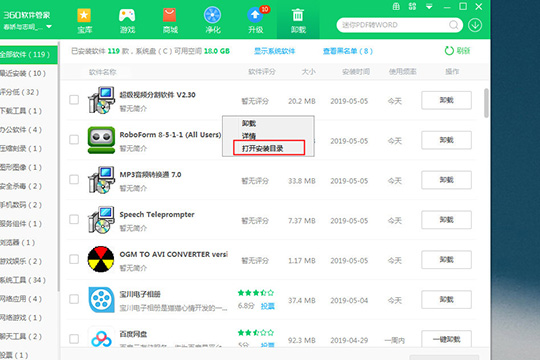Viewport: 540px width, 360px height.
Task: Open the 卸载 trash can tab
Action: (x=298, y=21)
